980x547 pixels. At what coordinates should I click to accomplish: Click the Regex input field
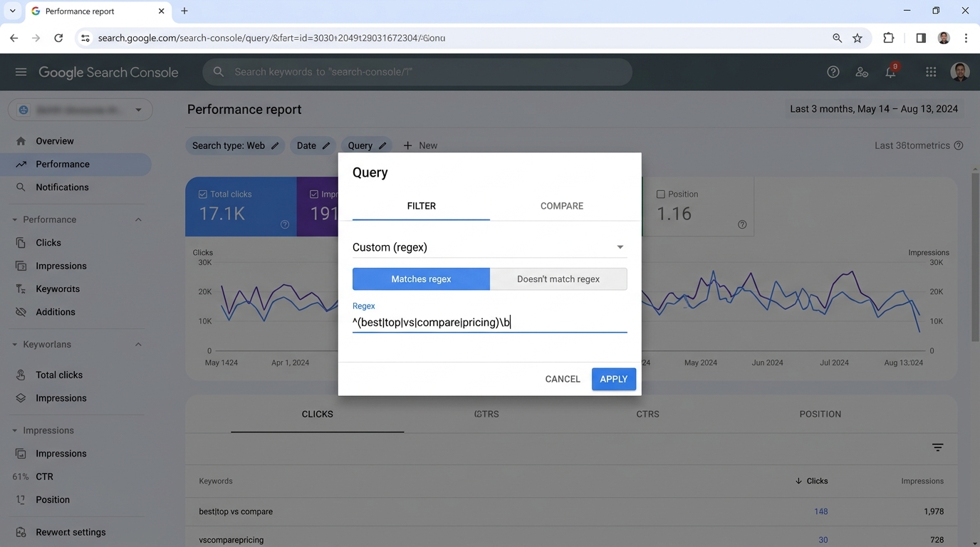click(489, 322)
